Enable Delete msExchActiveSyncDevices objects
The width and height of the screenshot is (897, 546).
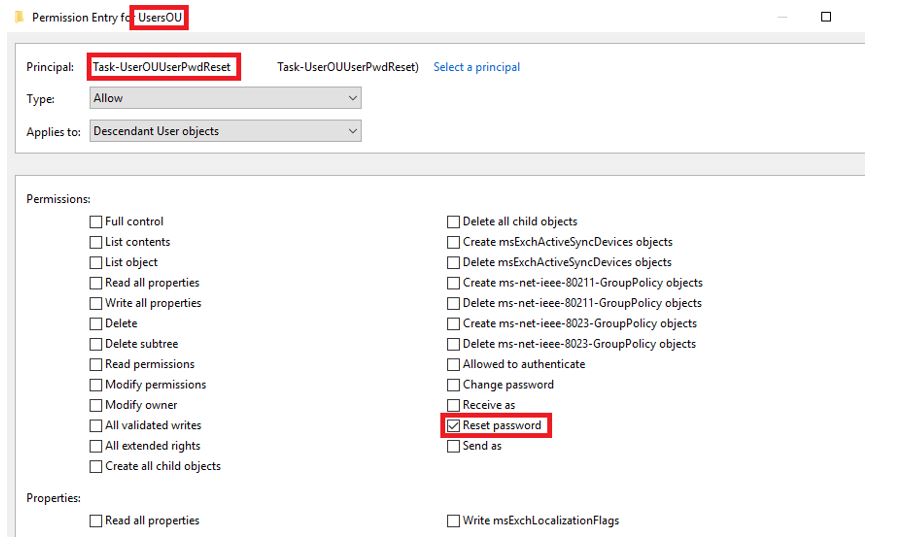[453, 262]
